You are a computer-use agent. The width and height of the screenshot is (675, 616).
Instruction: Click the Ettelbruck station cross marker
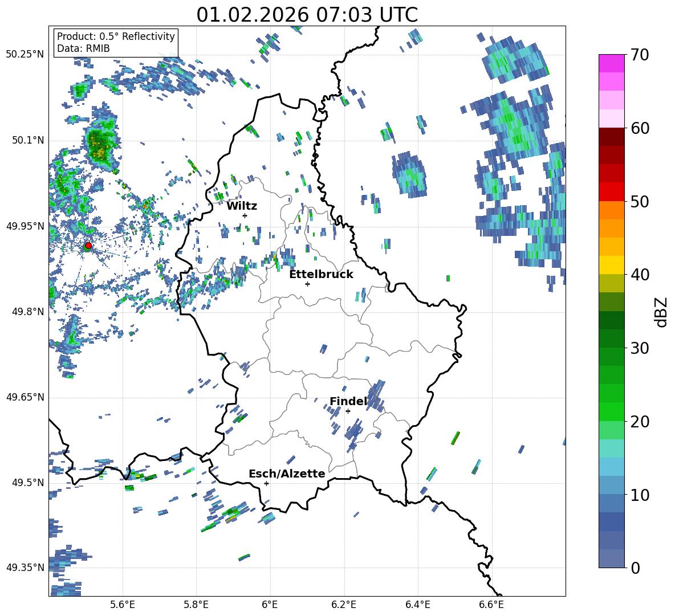(307, 284)
